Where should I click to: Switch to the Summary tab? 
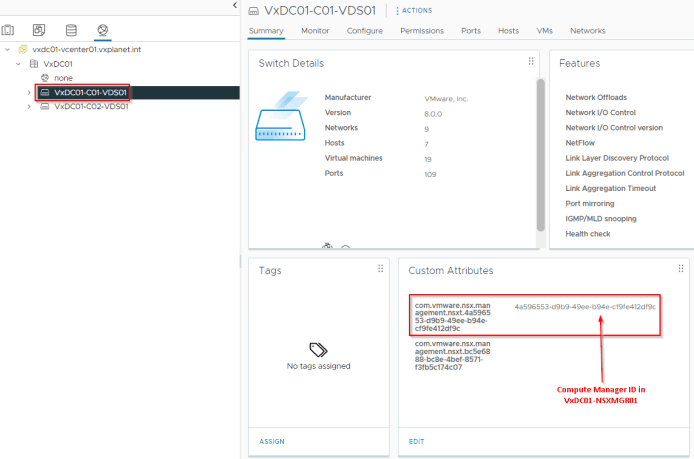click(x=266, y=31)
